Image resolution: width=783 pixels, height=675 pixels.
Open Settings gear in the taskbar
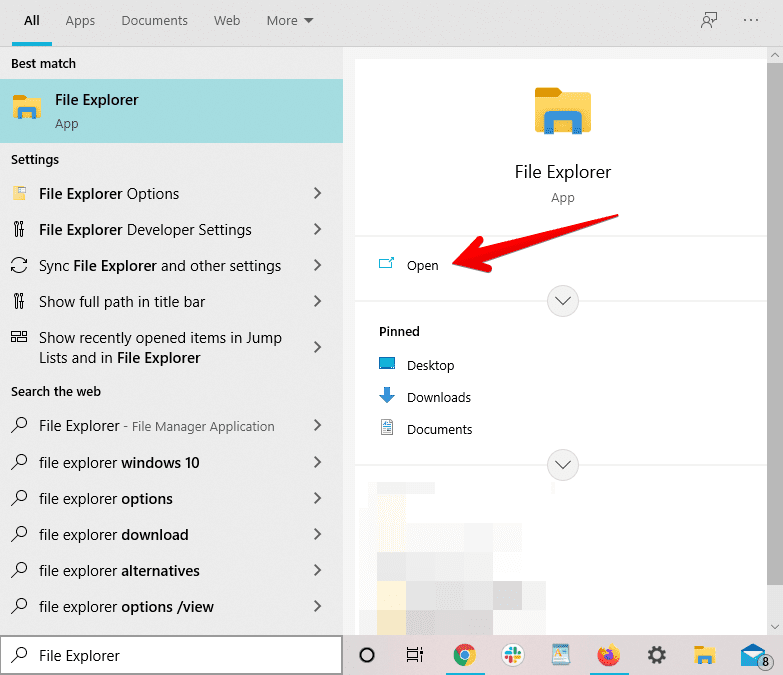tap(657, 655)
